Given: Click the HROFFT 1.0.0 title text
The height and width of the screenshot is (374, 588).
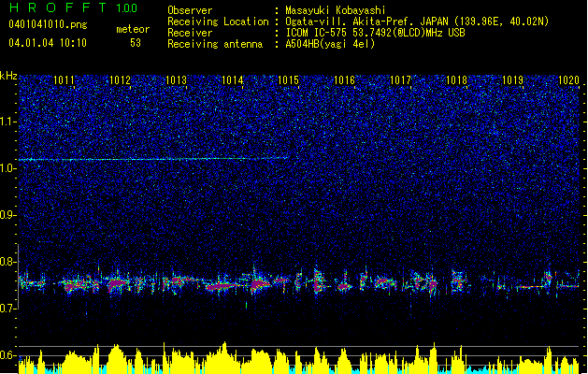Looking at the screenshot, I should click(x=73, y=7).
